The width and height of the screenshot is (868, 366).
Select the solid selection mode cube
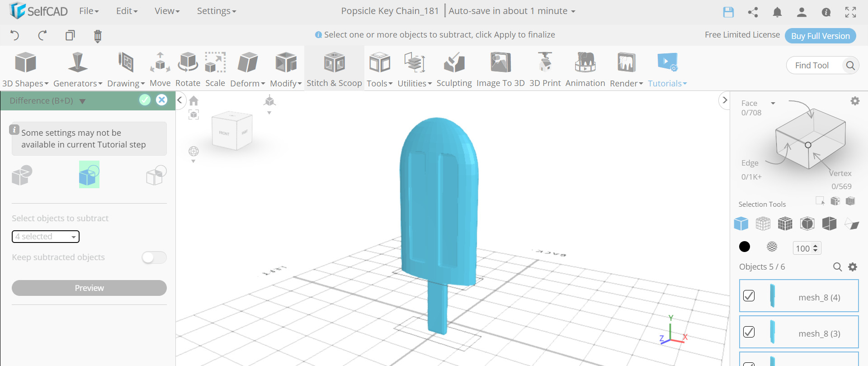pyautogui.click(x=741, y=223)
